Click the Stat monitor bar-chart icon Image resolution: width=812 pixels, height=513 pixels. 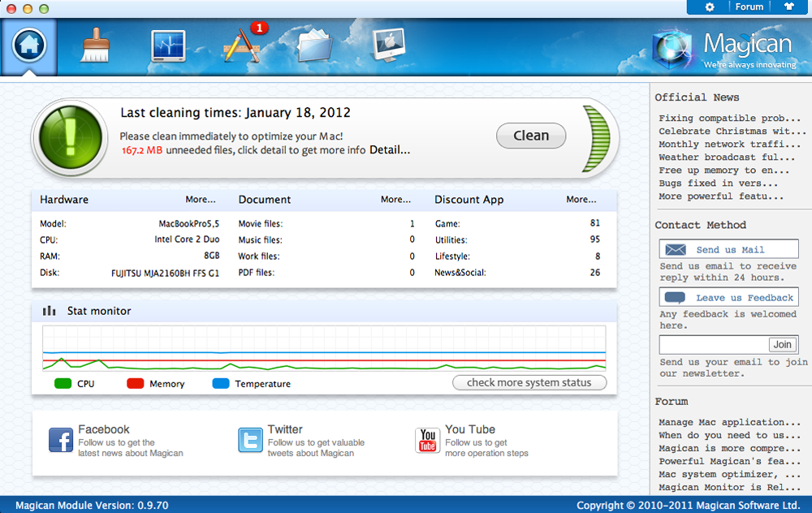tap(50, 311)
